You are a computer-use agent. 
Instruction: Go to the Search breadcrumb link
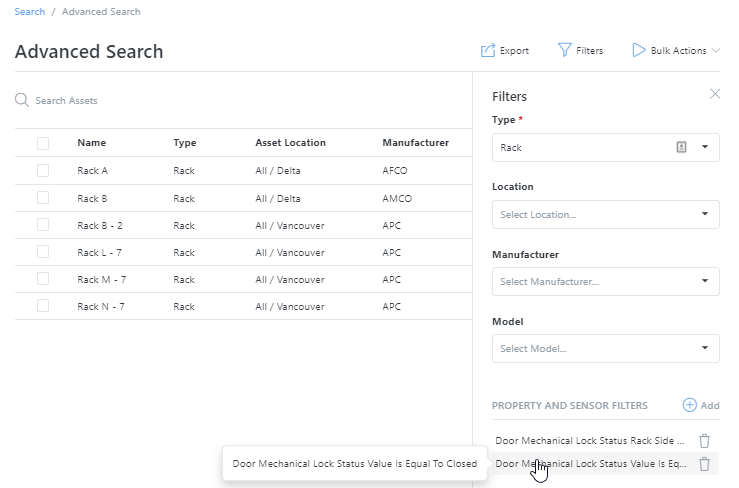click(30, 12)
